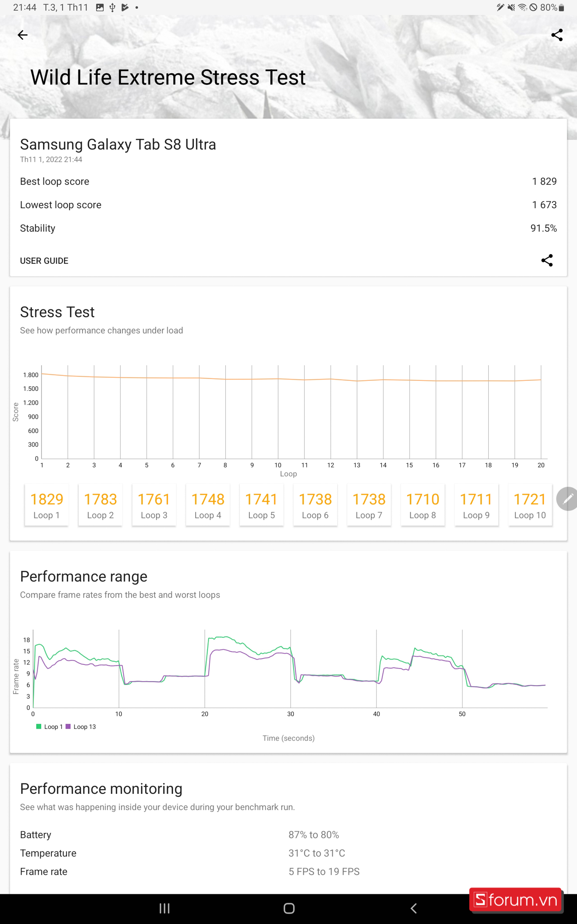Select the Loop 9 score card 1711

tap(476, 505)
